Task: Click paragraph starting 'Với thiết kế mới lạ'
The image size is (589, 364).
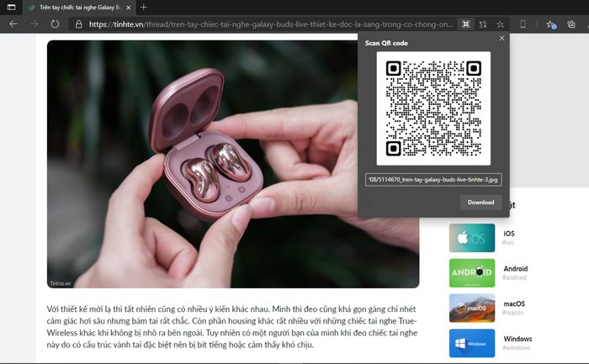Action: [x=231, y=327]
